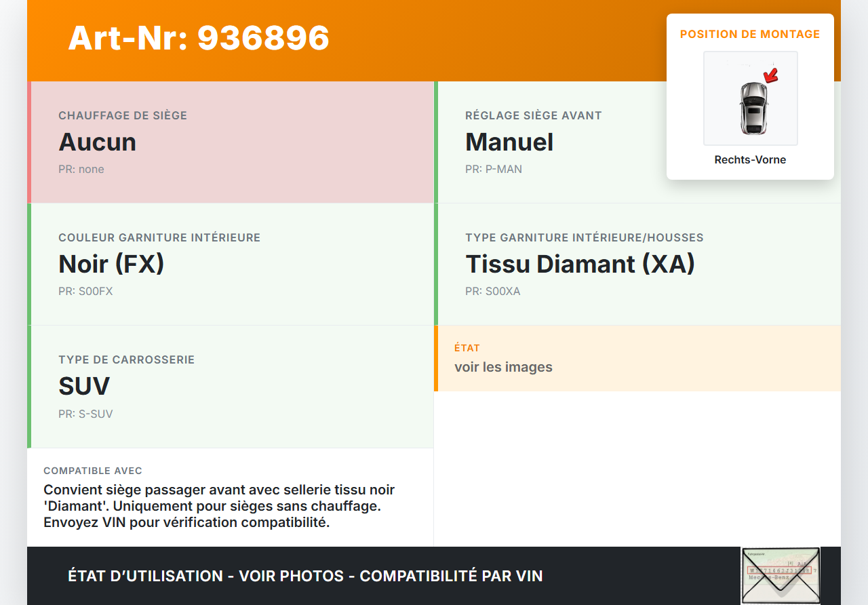Click the 'Rechts-Vorne' position label
Image resolution: width=868 pixels, height=605 pixels.
point(750,160)
